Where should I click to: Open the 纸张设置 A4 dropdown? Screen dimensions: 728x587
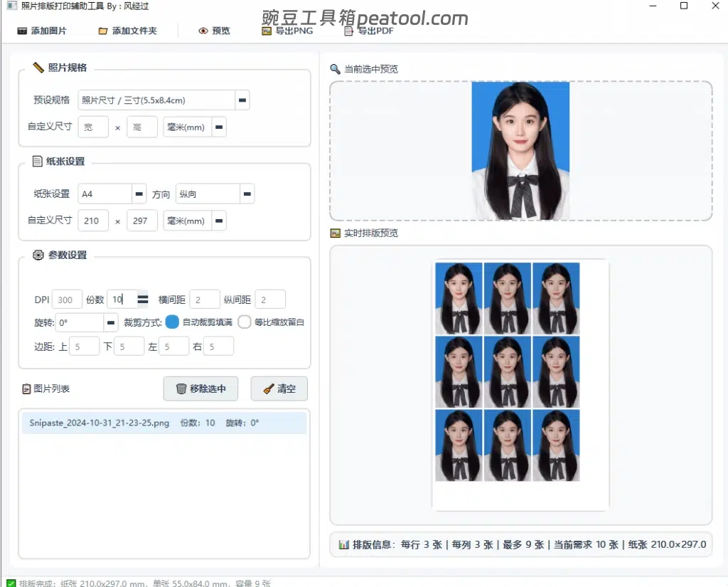click(139, 194)
